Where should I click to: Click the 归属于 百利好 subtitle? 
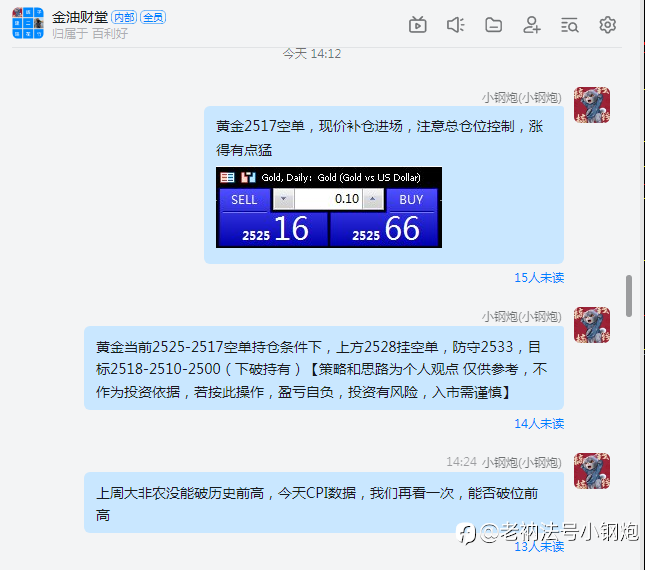(90, 33)
